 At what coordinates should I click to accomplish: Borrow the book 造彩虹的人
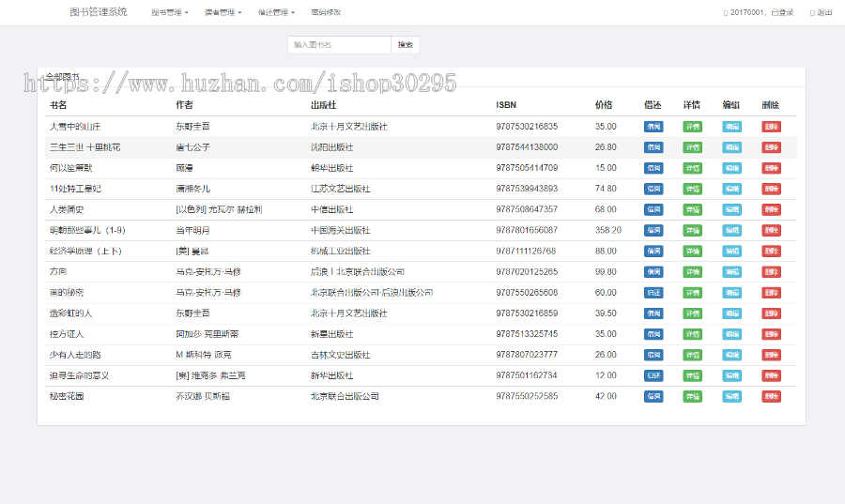pyautogui.click(x=653, y=313)
